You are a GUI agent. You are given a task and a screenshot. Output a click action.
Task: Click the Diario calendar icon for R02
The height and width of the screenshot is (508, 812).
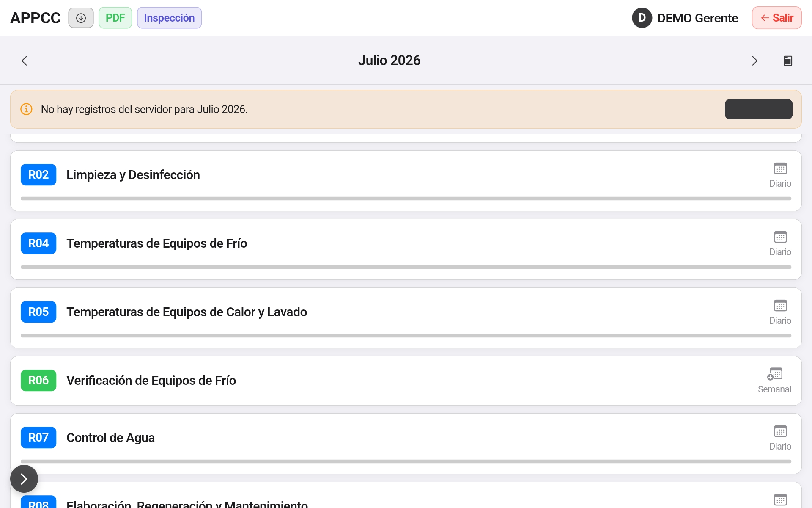click(x=780, y=168)
